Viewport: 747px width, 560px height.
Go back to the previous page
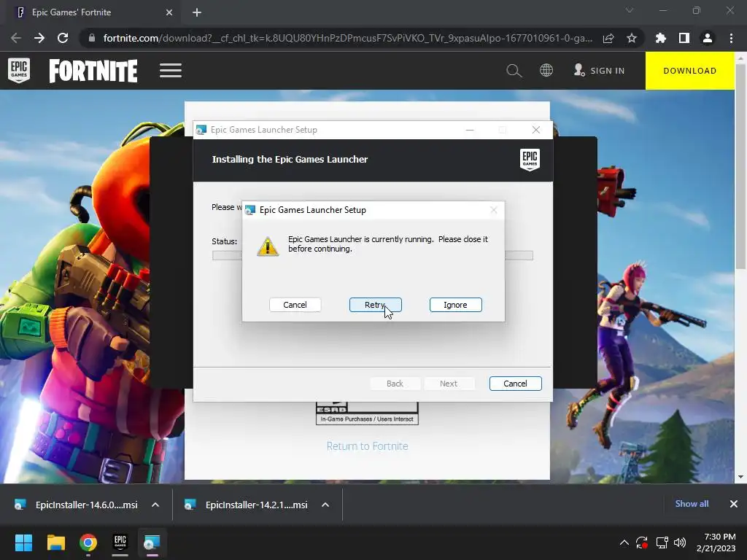(x=16, y=38)
